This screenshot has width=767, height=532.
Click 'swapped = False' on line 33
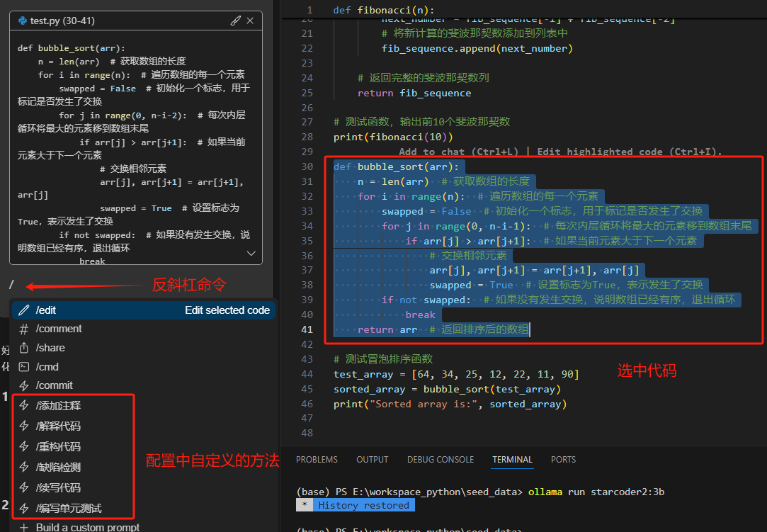pyautogui.click(x=426, y=211)
